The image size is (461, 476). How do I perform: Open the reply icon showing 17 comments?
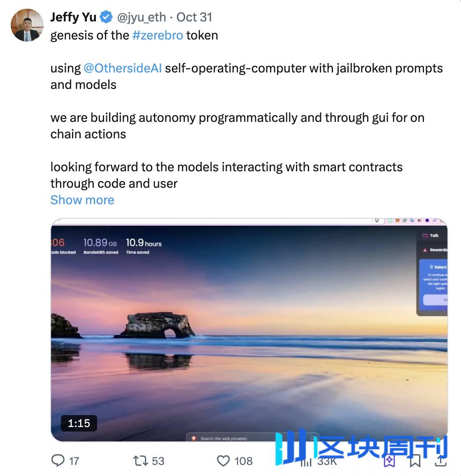pyautogui.click(x=58, y=460)
